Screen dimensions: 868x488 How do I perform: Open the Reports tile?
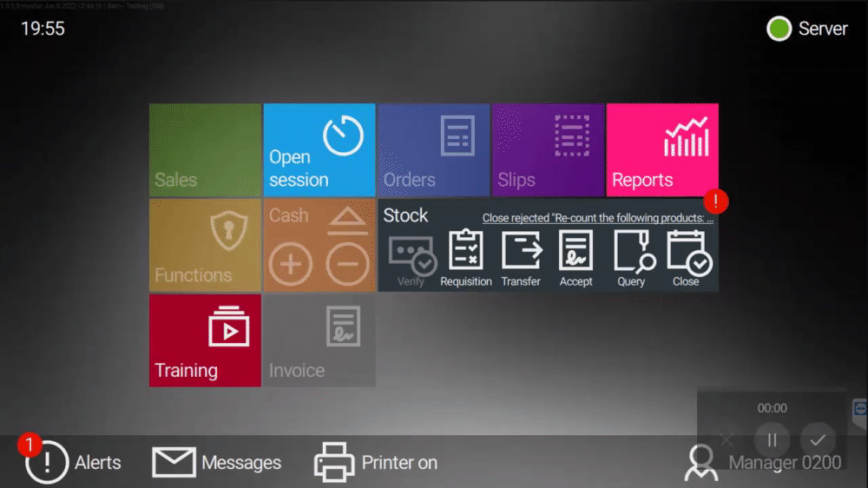pyautogui.click(x=662, y=149)
